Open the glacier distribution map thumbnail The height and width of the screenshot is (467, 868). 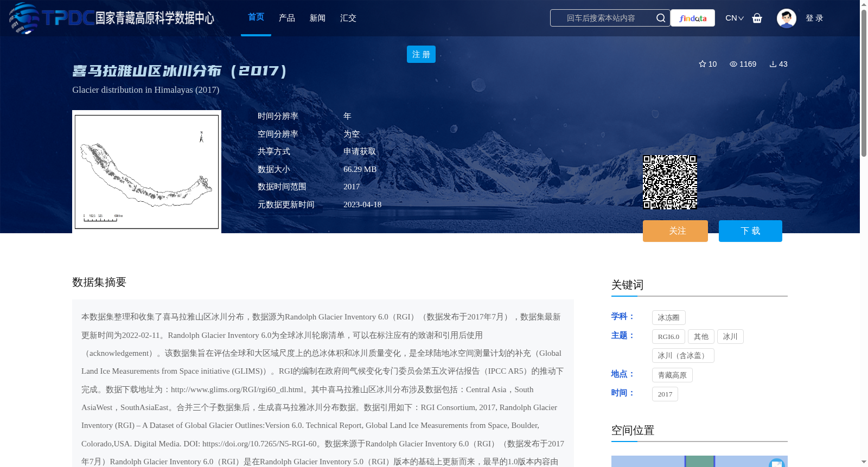146,172
